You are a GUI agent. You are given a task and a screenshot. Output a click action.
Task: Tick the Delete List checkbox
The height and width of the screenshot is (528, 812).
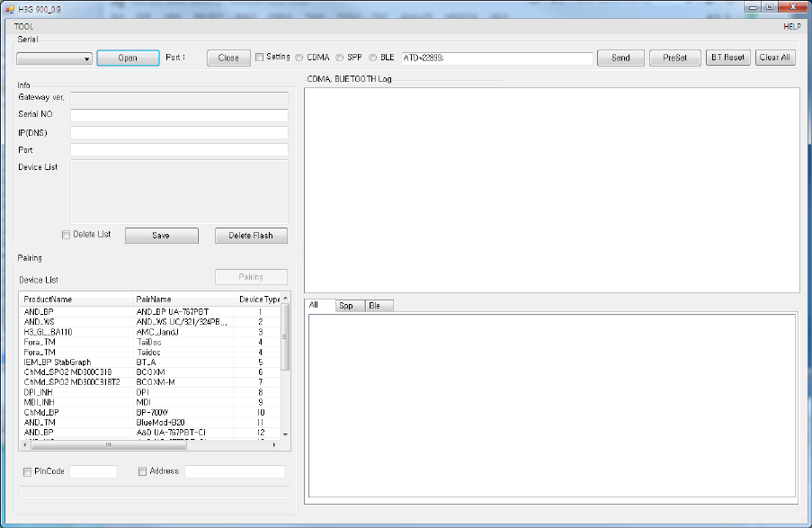66,235
